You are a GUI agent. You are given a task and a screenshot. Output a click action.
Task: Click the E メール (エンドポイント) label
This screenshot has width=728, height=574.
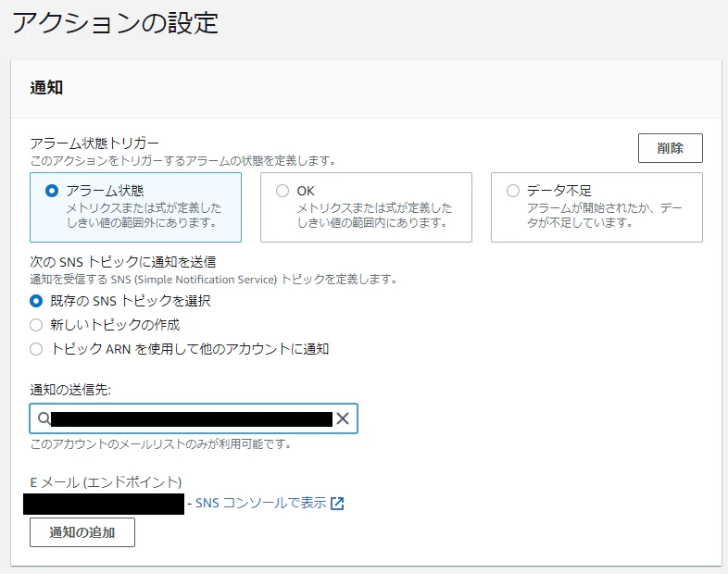(x=106, y=482)
